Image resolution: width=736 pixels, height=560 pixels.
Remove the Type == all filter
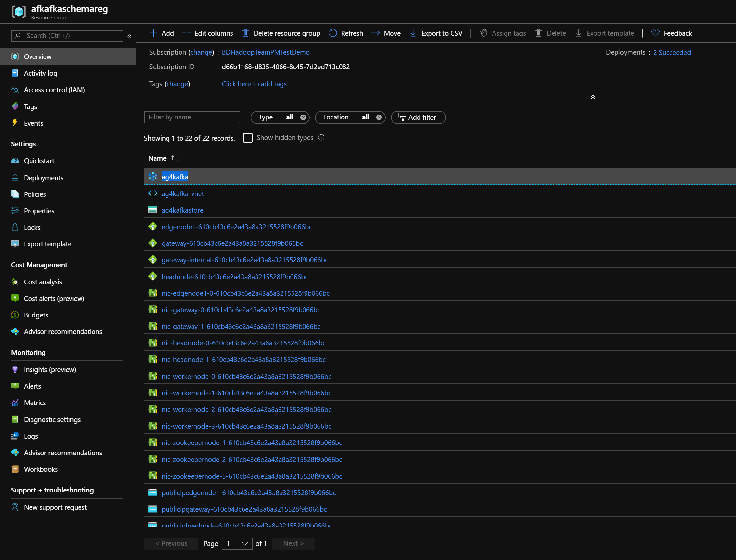click(x=303, y=117)
